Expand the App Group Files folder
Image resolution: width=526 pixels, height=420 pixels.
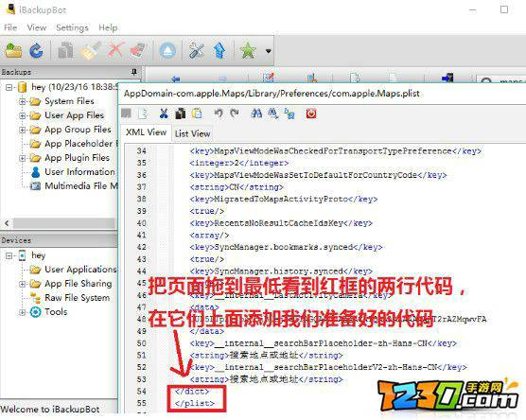click(23, 130)
